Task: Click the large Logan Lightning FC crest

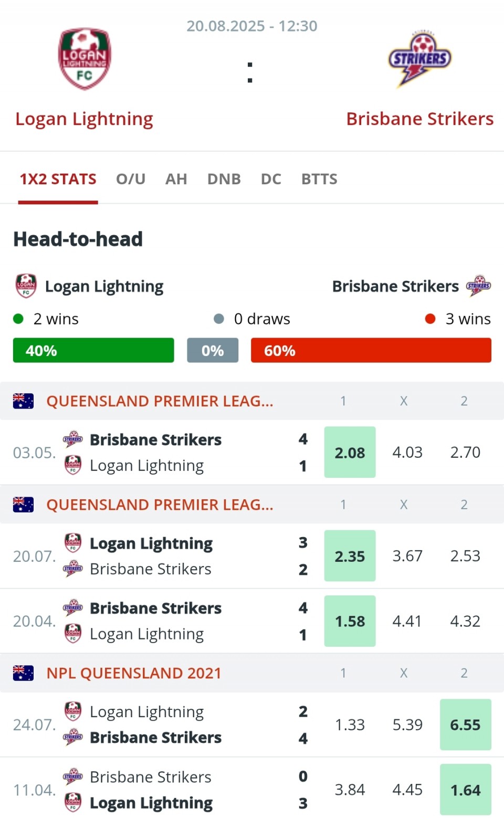Action: (x=84, y=59)
